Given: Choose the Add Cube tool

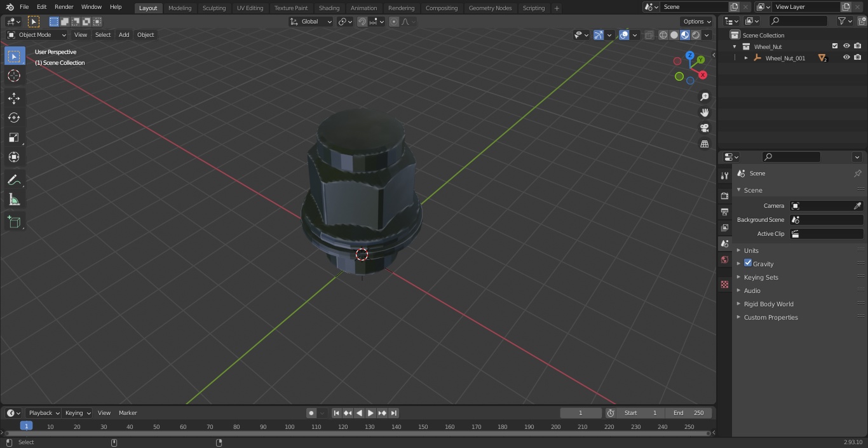Looking at the screenshot, I should coord(14,222).
